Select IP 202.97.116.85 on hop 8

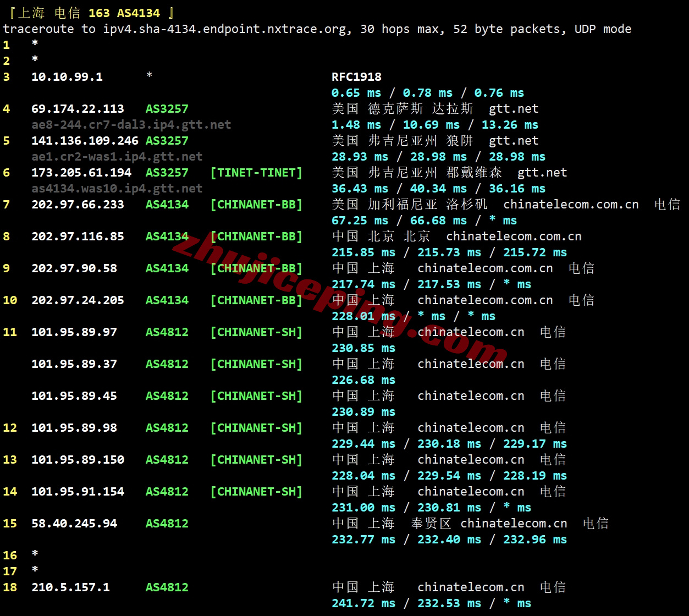coord(78,237)
